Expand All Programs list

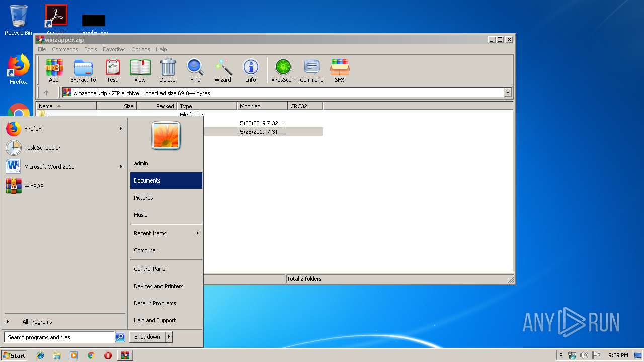[x=64, y=322]
